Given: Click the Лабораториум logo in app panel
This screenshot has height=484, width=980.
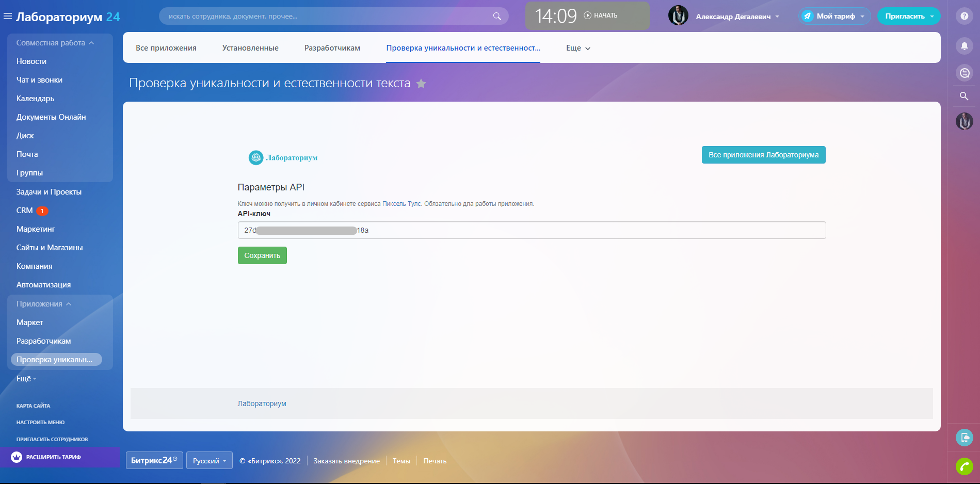Looking at the screenshot, I should [x=283, y=157].
